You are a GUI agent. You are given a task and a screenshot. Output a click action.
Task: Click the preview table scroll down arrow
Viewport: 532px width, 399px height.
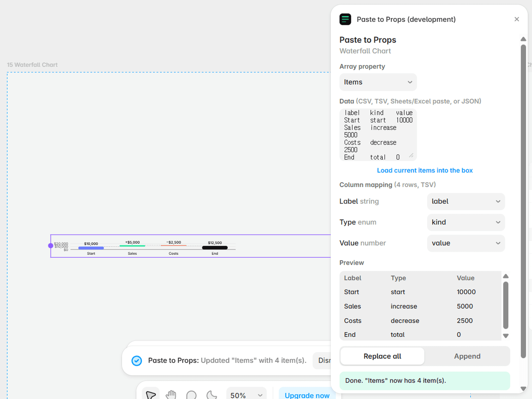[x=506, y=336]
